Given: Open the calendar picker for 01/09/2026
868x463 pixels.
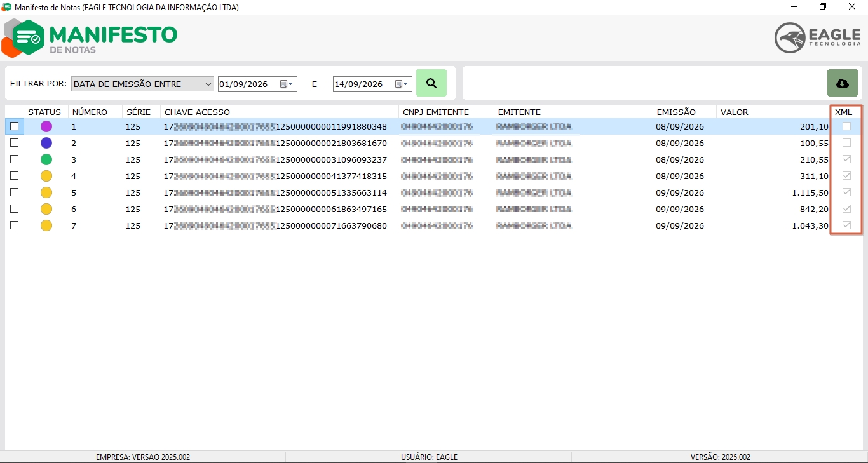Looking at the screenshot, I should point(287,84).
